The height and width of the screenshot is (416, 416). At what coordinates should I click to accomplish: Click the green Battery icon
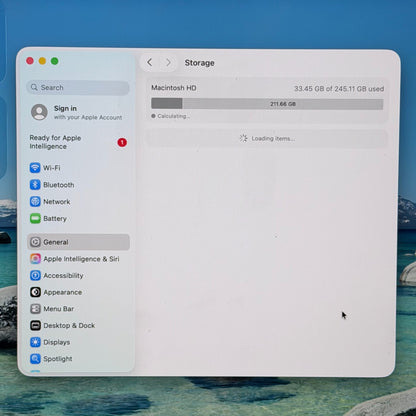point(35,219)
